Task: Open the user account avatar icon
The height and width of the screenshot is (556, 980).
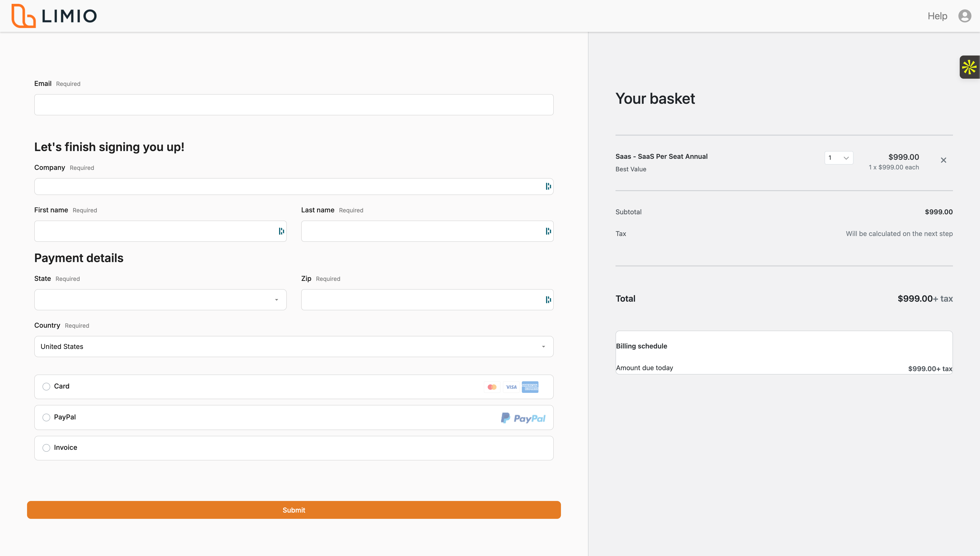Action: click(965, 16)
